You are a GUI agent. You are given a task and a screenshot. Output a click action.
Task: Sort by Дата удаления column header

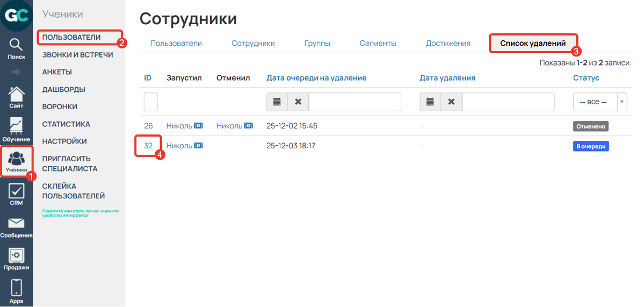click(x=447, y=77)
